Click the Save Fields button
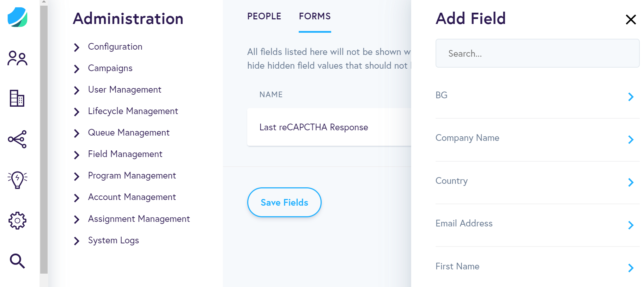Image resolution: width=644 pixels, height=287 pixels. tap(284, 202)
